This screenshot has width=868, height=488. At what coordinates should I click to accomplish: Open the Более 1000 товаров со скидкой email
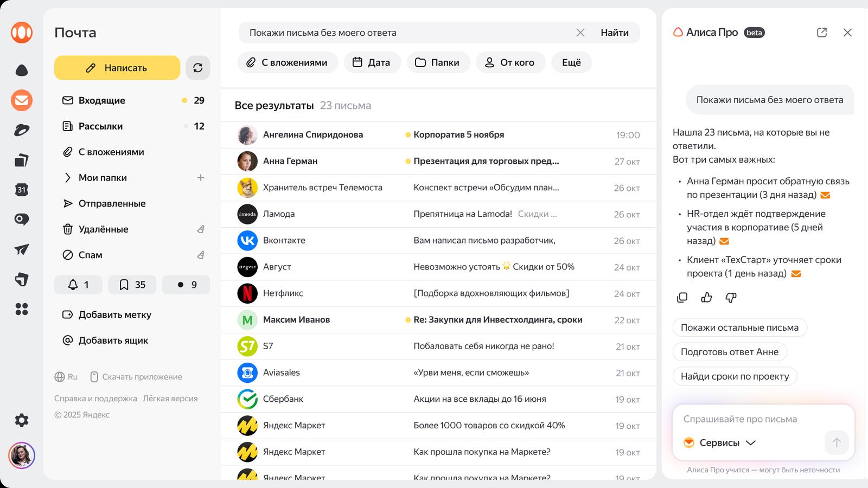pyautogui.click(x=439, y=426)
